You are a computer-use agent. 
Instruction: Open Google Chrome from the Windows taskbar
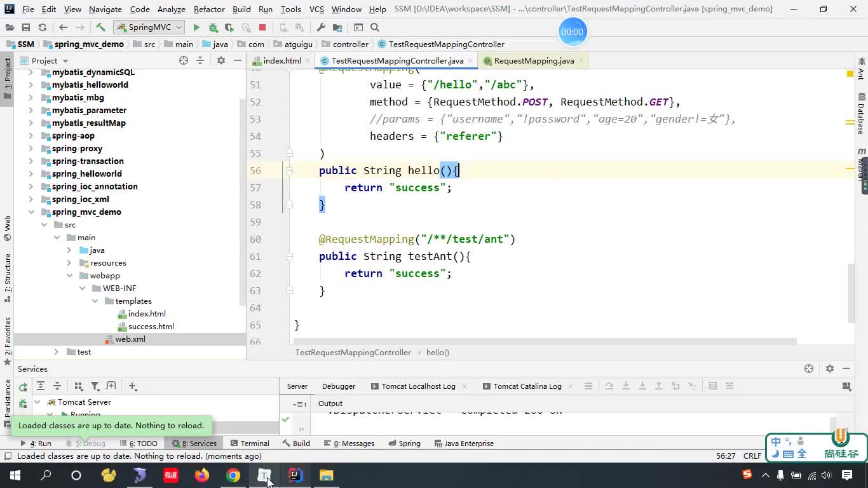pos(233,475)
